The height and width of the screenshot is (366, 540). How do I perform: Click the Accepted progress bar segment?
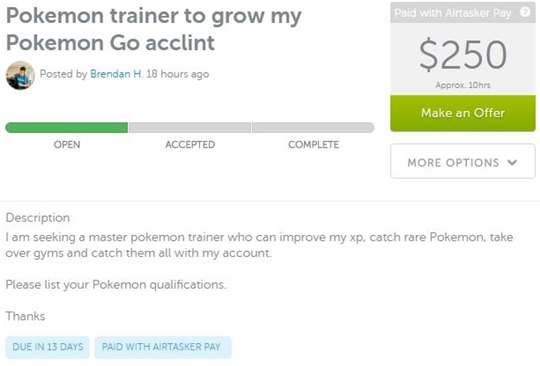190,127
